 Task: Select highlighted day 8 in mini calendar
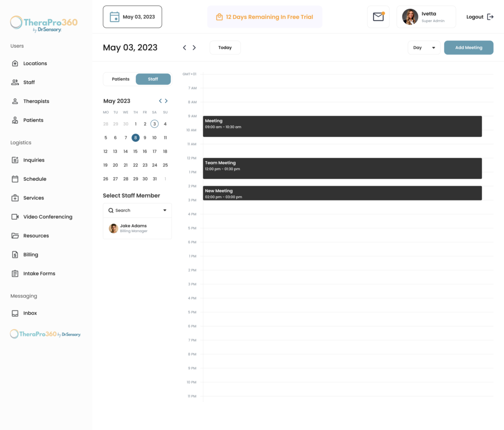pyautogui.click(x=136, y=137)
